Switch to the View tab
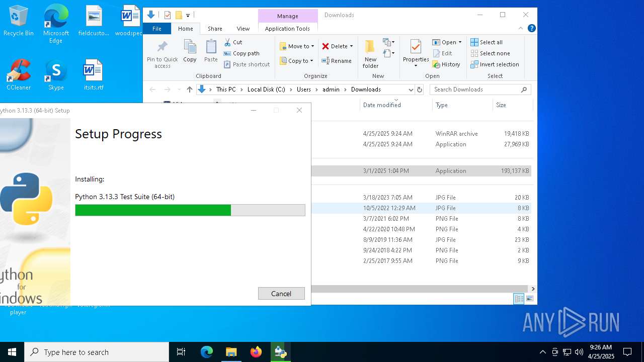644x362 pixels. point(243,29)
